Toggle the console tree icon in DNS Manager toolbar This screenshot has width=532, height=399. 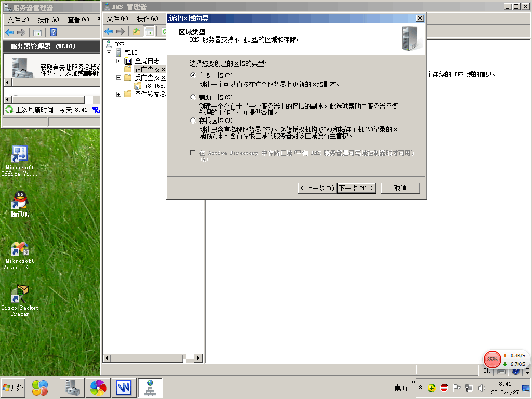point(149,32)
